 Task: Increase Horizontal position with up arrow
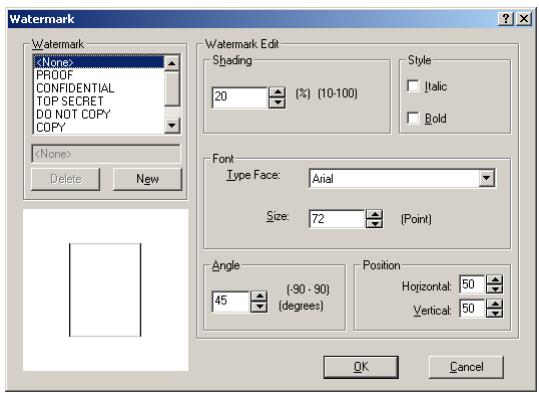495,280
